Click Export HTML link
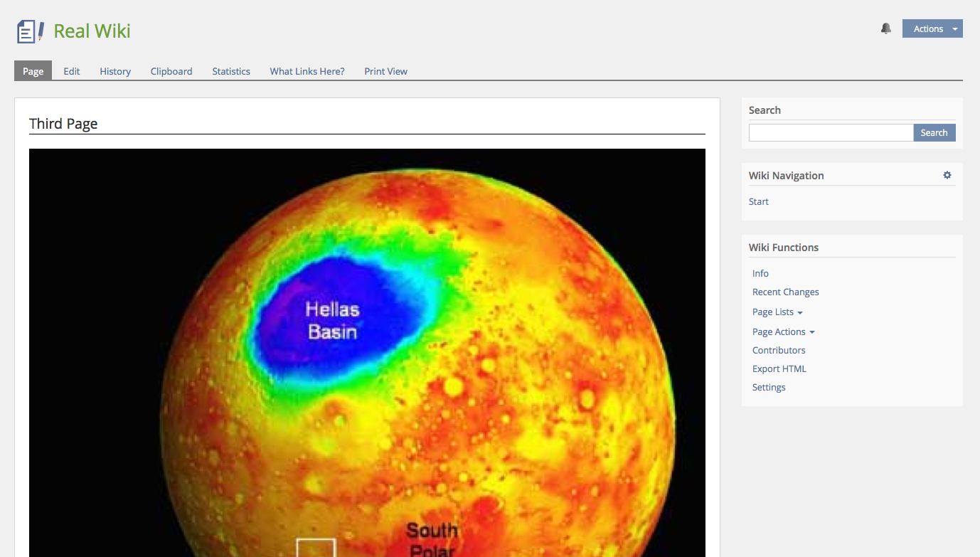Image resolution: width=980 pixels, height=557 pixels. pos(779,369)
